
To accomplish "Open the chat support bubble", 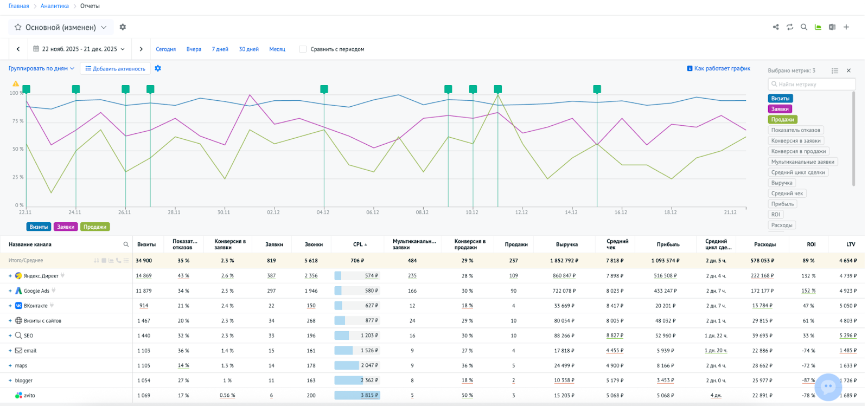I will pyautogui.click(x=828, y=386).
